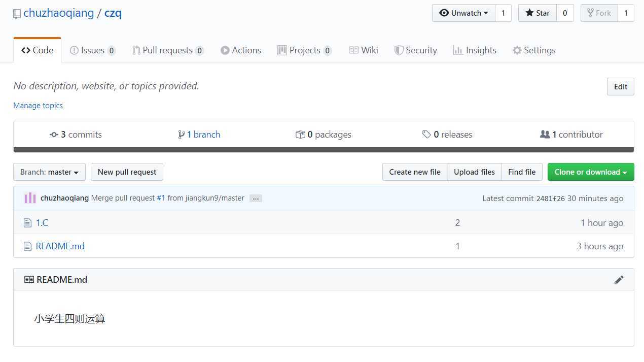The height and width of the screenshot is (362, 644).
Task: Click the '30 minutes ago' commit time
Action: click(x=595, y=199)
